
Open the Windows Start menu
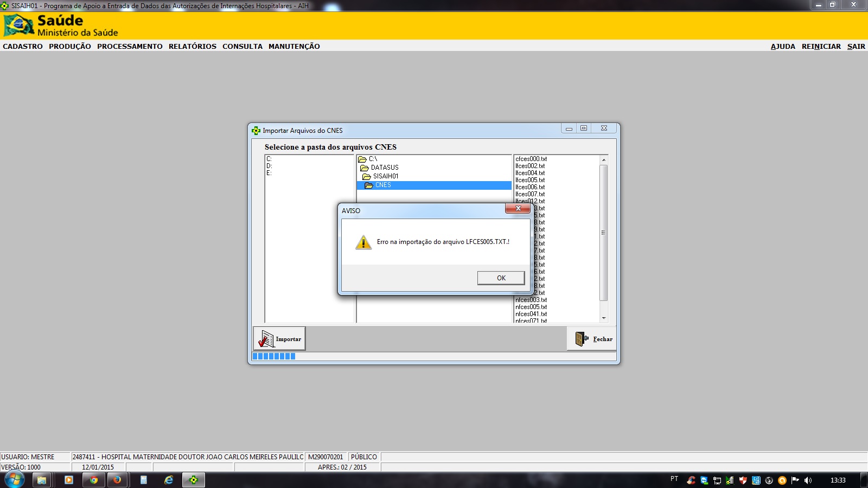click(14, 480)
